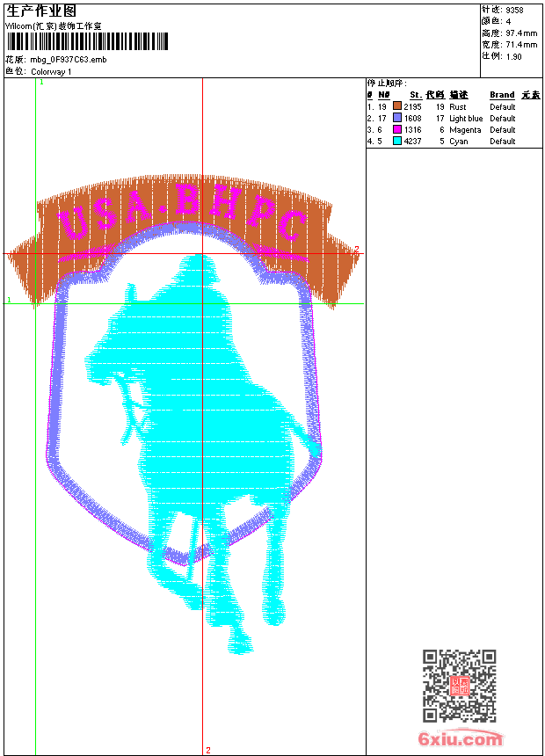Viewport: 545px width, 756px height.
Task: Click the file name mbg_0F937C63.emb
Action: pos(68,60)
